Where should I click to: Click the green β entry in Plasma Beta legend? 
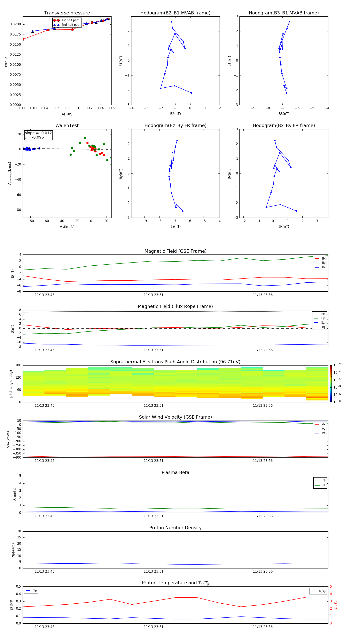[320, 485]
